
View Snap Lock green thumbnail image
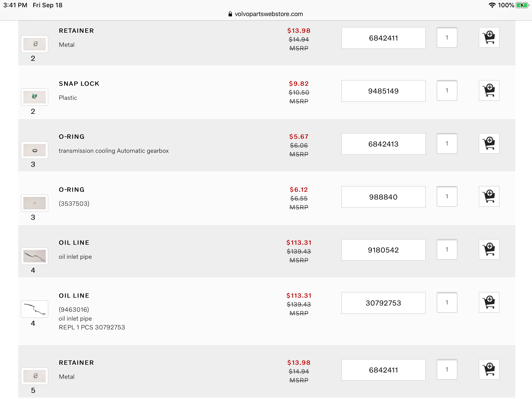pyautogui.click(x=35, y=97)
